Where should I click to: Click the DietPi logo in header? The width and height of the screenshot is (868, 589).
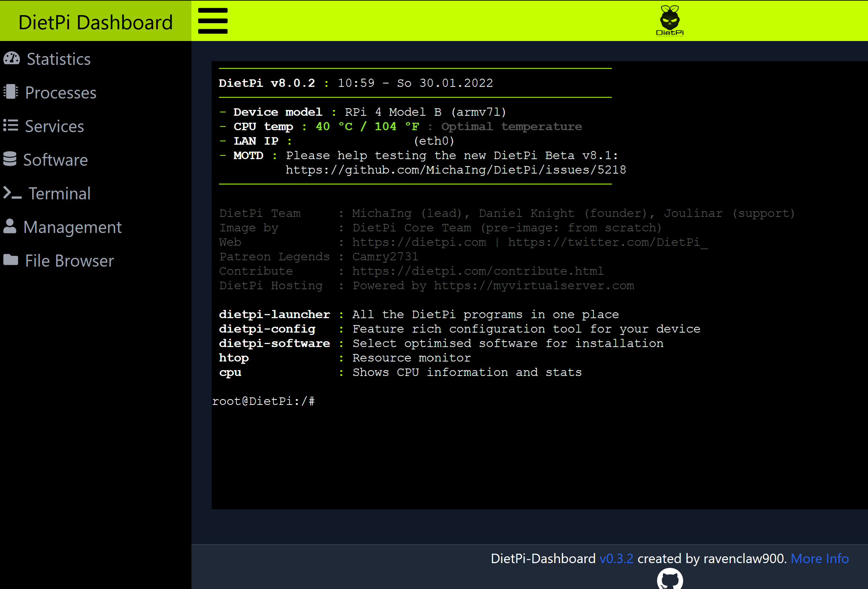pos(670,21)
